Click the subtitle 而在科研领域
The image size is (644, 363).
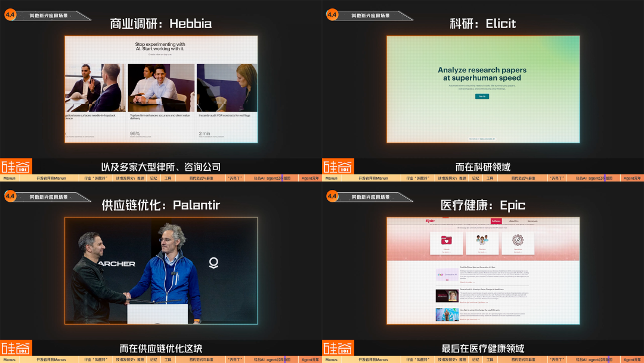(x=482, y=167)
